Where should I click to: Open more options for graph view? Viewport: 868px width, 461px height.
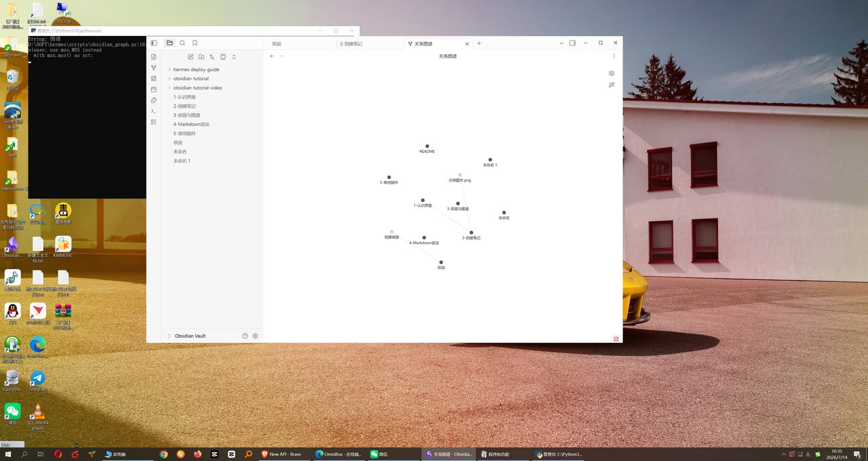pyautogui.click(x=614, y=56)
